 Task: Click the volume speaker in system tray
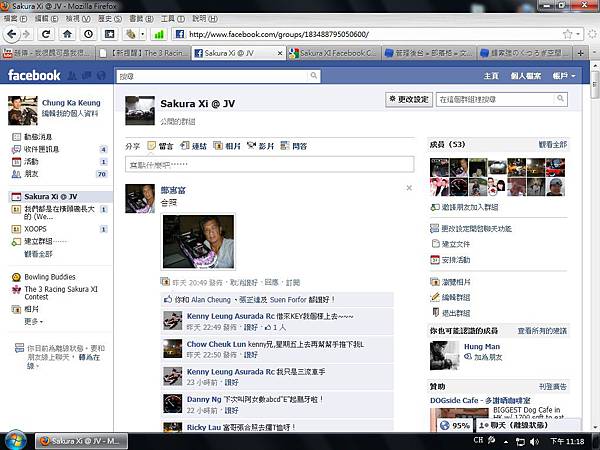[535, 442]
